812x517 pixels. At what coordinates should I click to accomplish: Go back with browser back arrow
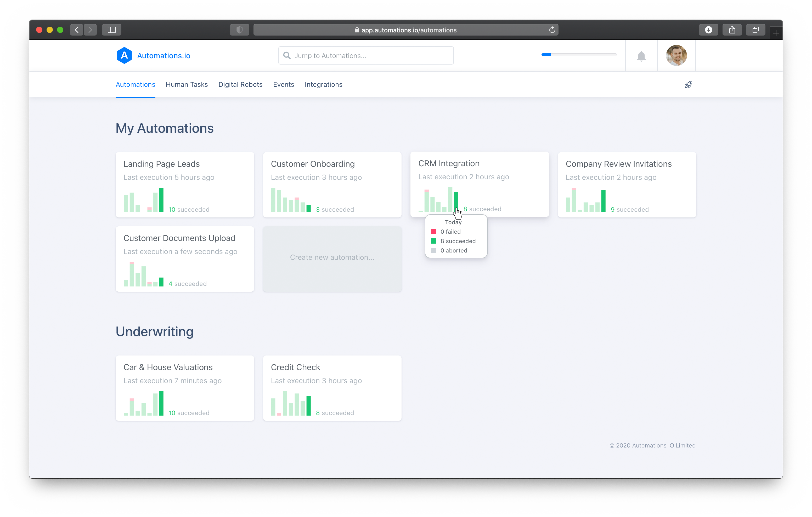[77, 30]
